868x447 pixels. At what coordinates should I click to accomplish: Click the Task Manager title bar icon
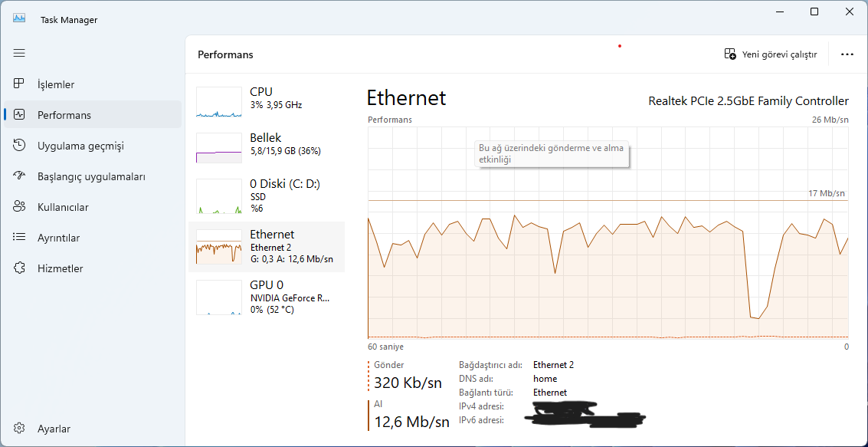[x=20, y=18]
